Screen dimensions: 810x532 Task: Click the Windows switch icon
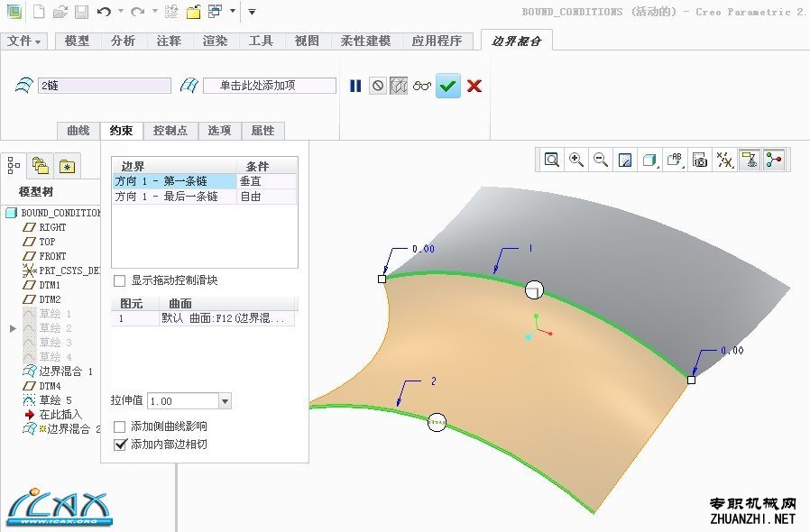pos(215,12)
